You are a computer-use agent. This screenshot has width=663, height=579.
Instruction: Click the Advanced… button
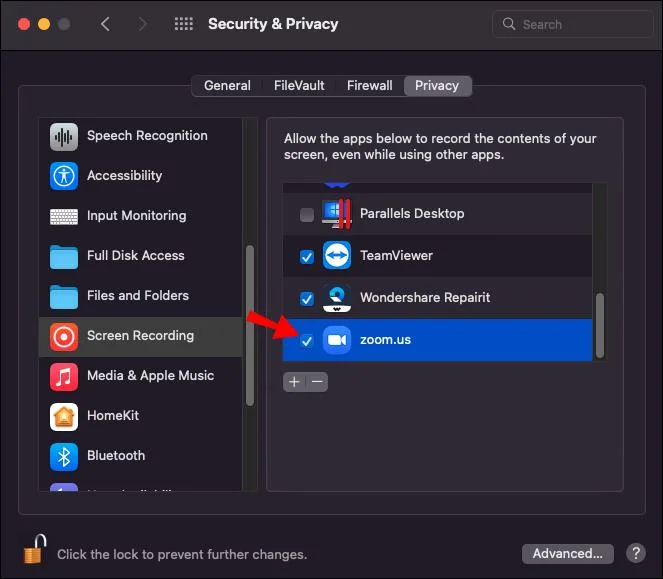(567, 553)
